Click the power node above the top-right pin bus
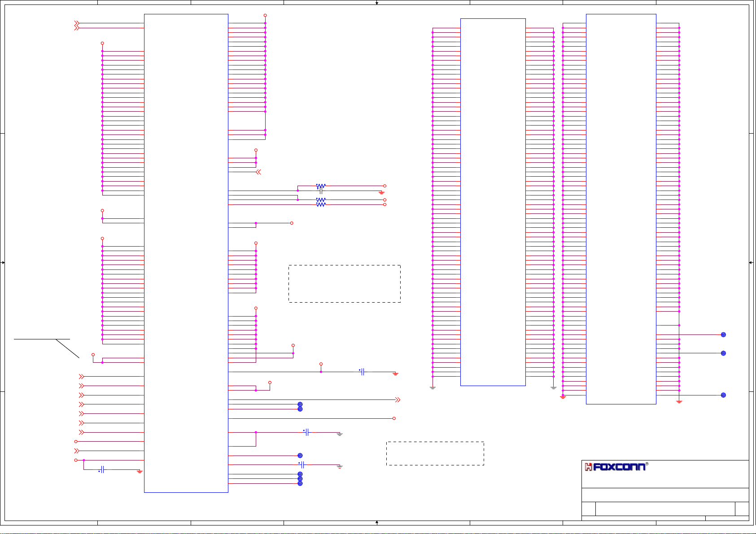This screenshot has height=534, width=756. pos(265,15)
